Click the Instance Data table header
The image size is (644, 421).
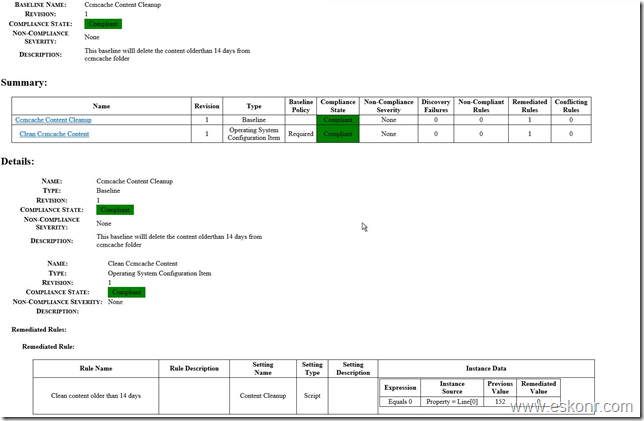click(x=486, y=368)
